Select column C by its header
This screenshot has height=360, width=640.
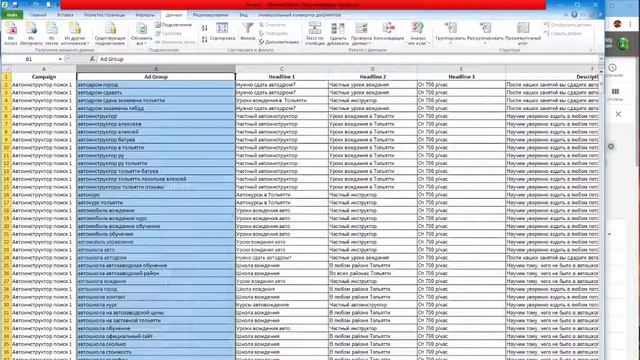tap(282, 69)
